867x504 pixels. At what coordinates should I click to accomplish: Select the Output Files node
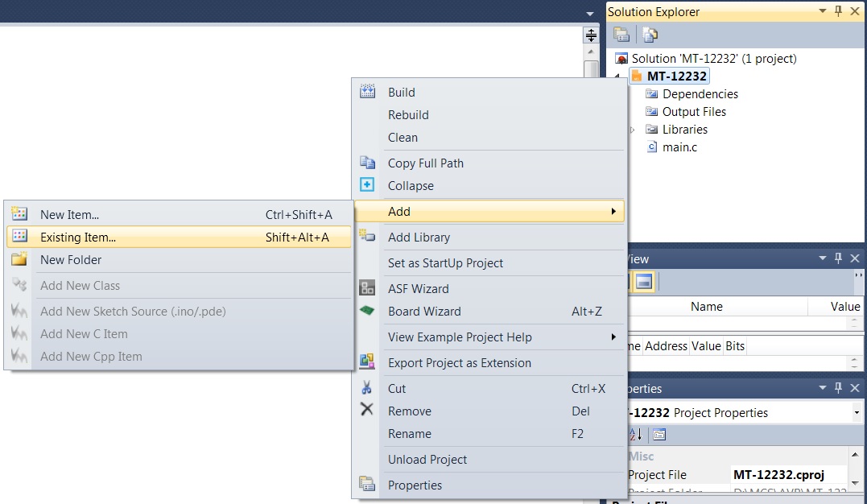click(694, 112)
